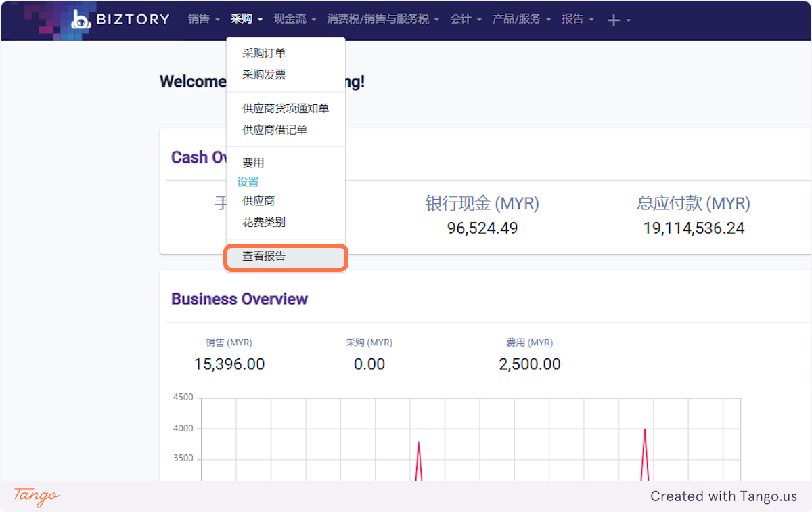Viewport: 812px width, 512px height.
Task: Expand the 会计 dropdown menu
Action: click(466, 19)
